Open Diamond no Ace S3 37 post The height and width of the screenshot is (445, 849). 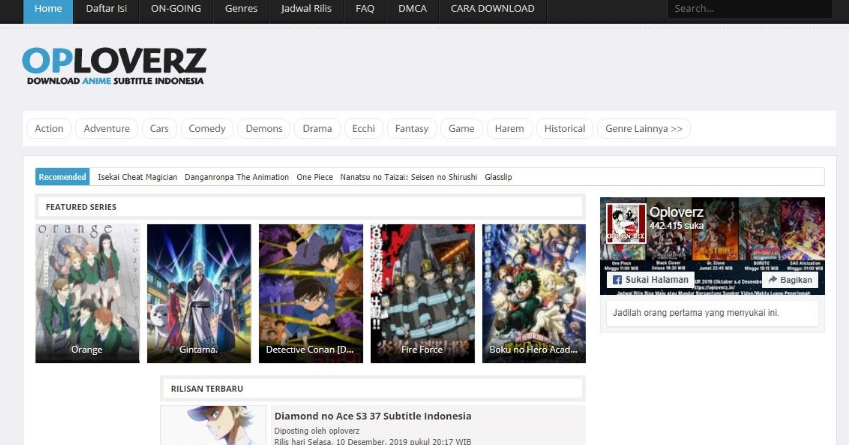372,416
